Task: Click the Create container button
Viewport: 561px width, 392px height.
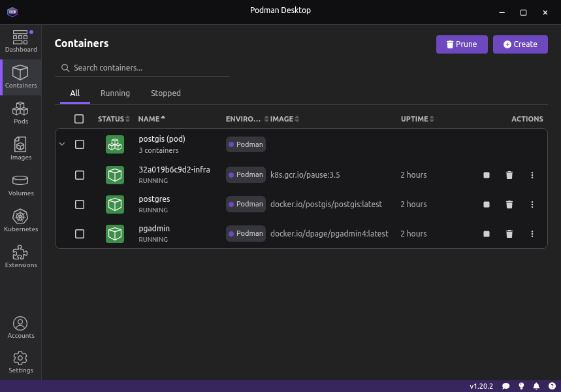Action: 521,44
